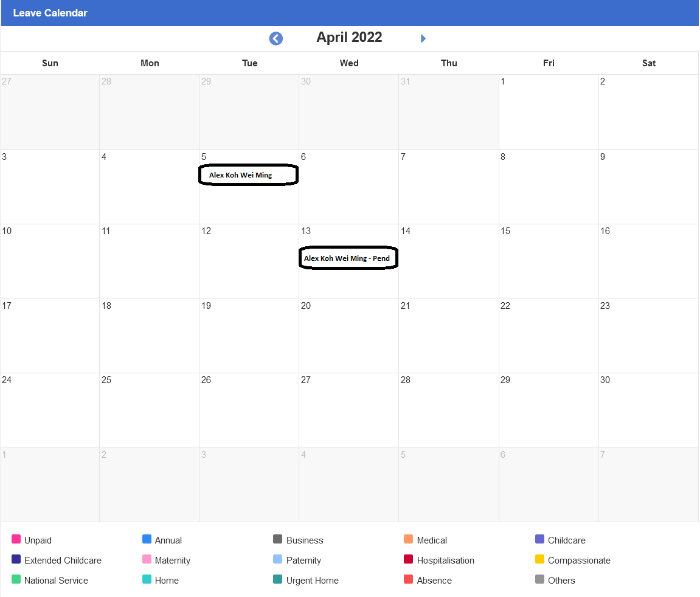This screenshot has width=700, height=597.
Task: Click the Leave Calendar title bar
Action: coord(50,13)
